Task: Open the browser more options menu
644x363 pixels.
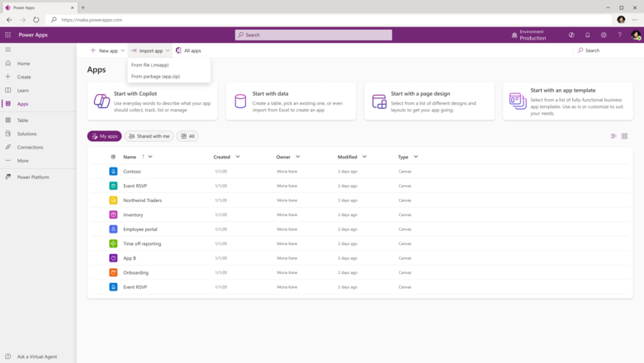Action: (635, 20)
